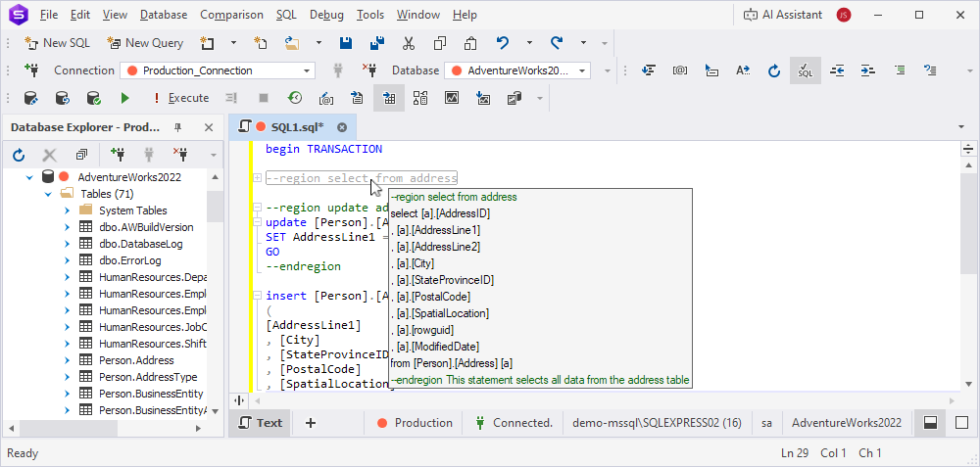Screen dimensions: 980x467
Task: Expand the System Tables node
Action: tap(67, 211)
